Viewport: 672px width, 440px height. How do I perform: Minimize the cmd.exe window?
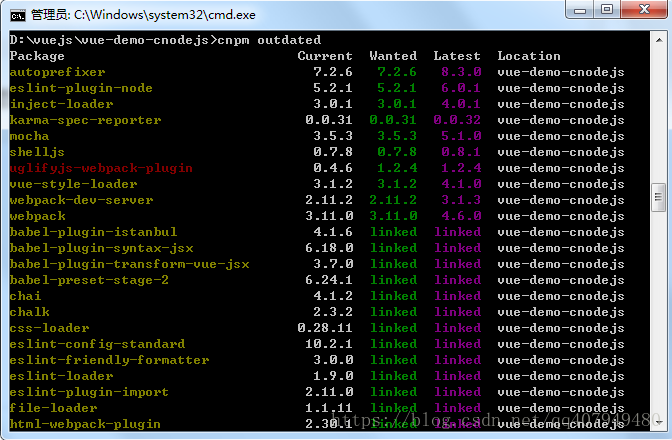coord(580,9)
